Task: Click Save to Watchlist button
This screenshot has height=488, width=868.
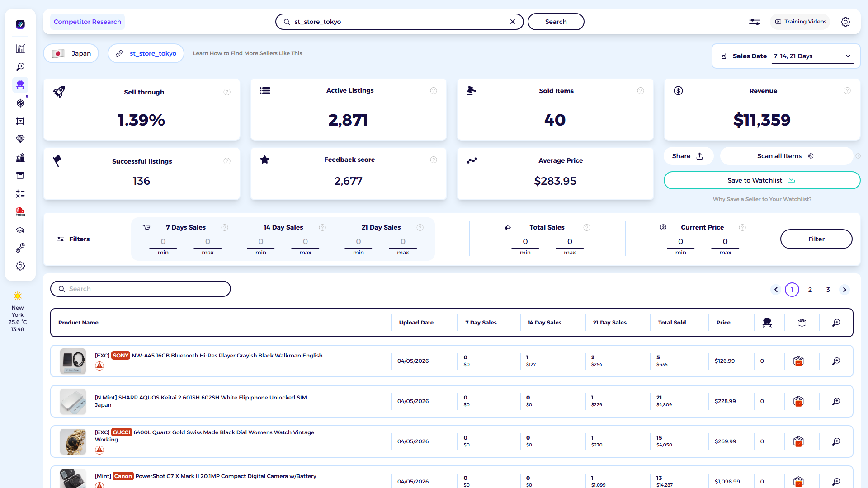Action: tap(762, 180)
